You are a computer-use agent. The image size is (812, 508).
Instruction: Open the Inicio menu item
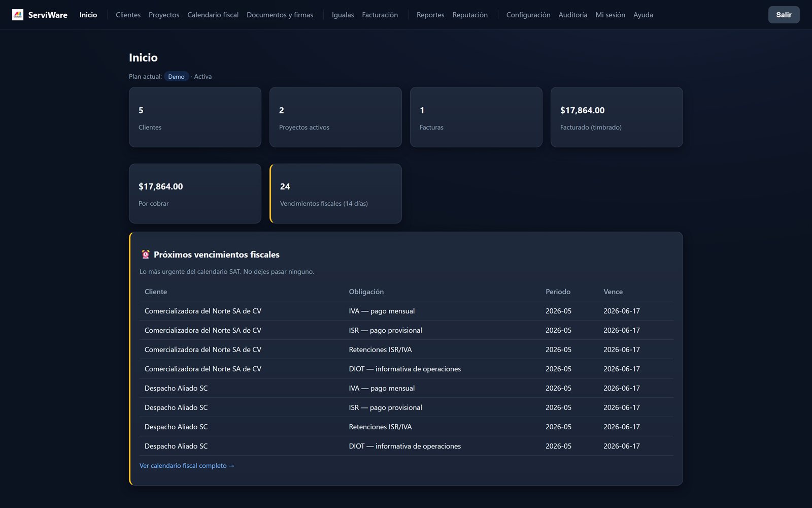pyautogui.click(x=88, y=15)
